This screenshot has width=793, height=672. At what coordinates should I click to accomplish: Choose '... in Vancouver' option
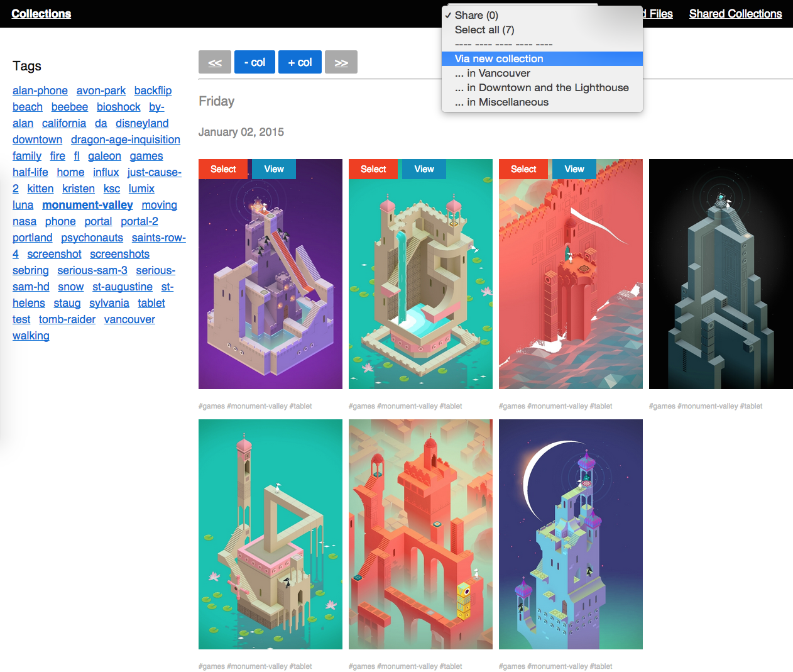[542, 73]
